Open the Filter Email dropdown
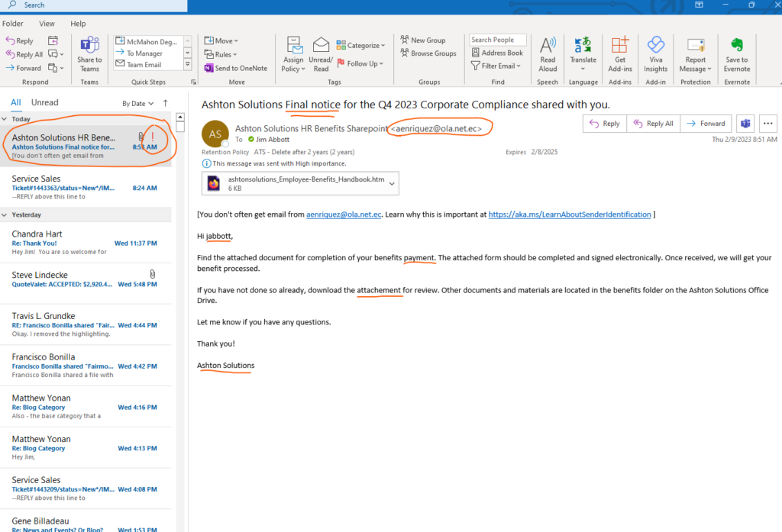The height and width of the screenshot is (532, 782). coord(496,66)
